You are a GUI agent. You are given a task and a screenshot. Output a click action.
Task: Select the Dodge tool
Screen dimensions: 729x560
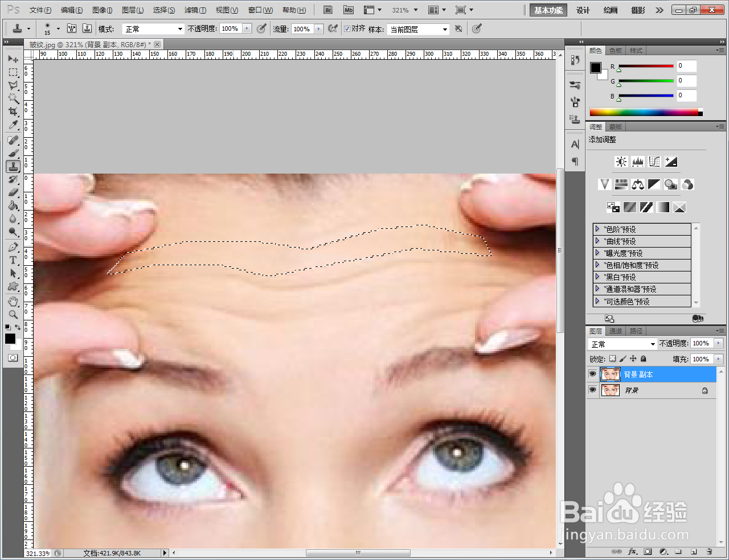(x=13, y=232)
